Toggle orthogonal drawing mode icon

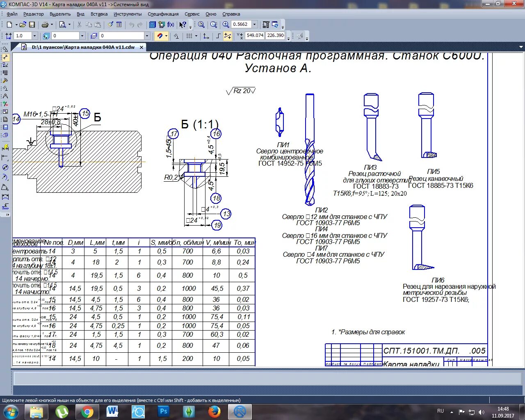coord(219,36)
